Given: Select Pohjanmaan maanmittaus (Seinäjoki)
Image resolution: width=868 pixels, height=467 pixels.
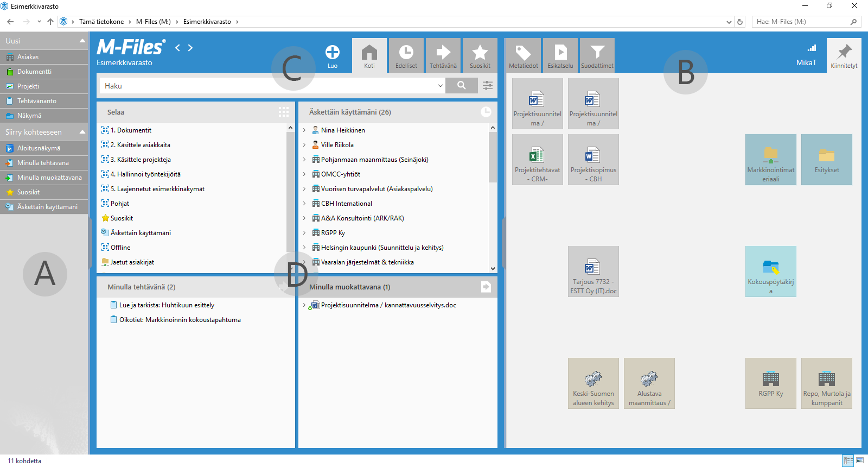Looking at the screenshot, I should (x=374, y=160).
